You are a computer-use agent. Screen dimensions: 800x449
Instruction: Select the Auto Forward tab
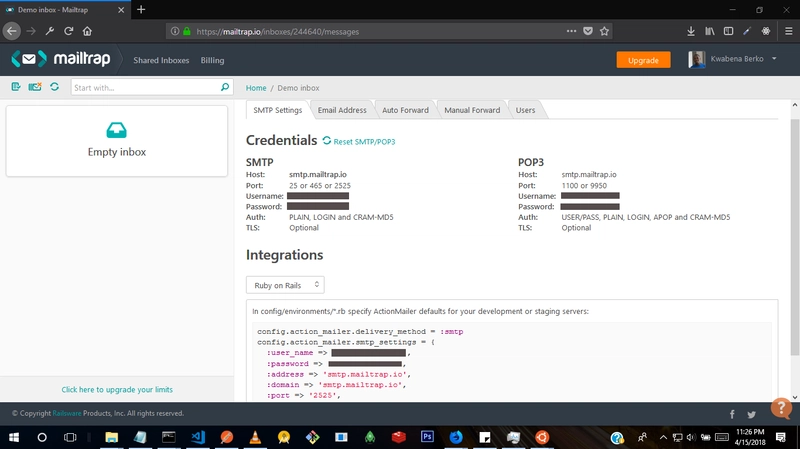click(403, 110)
